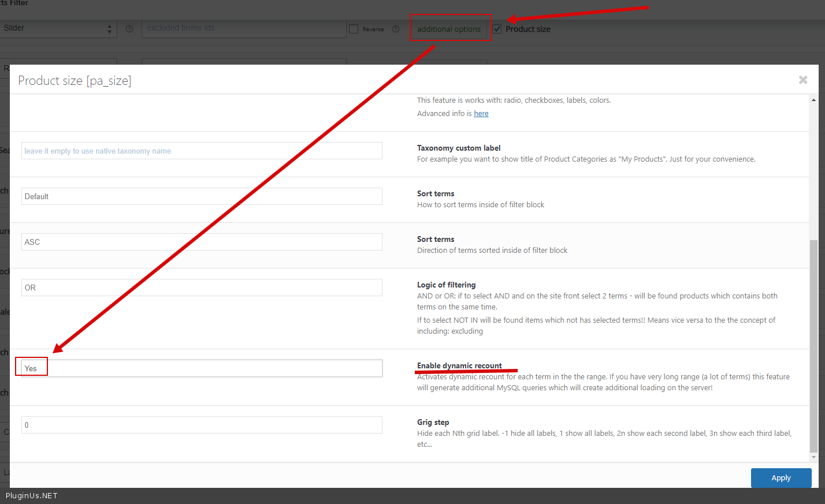The image size is (825, 504).
Task: Toggle the Reverse checkbox
Action: [354, 29]
